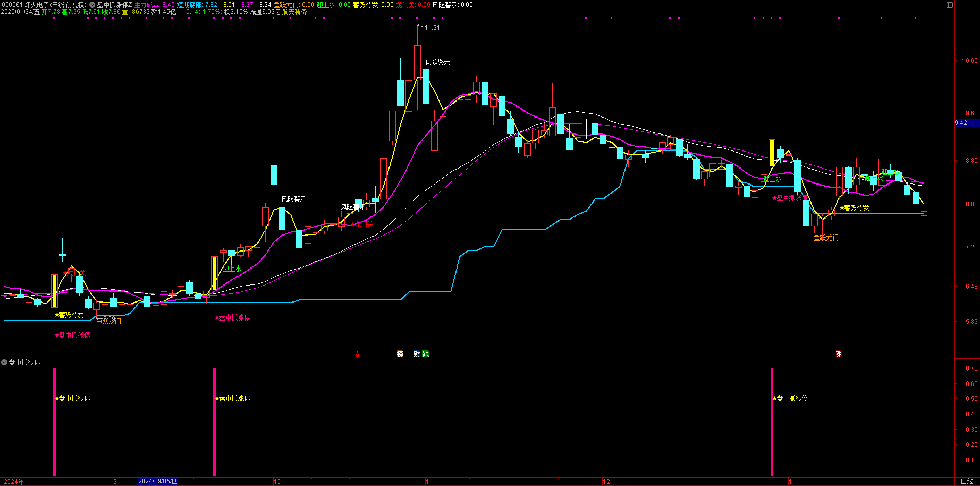Click the 11.31 peak price label

(x=432, y=27)
